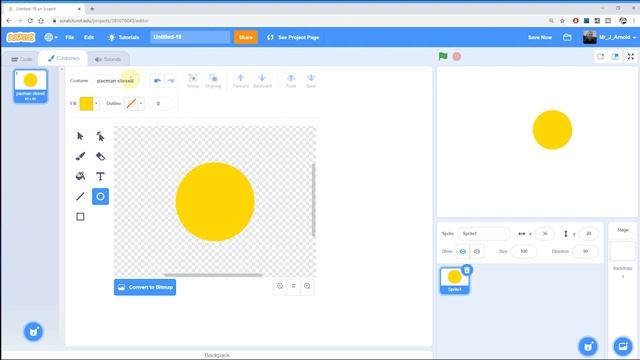This screenshot has height=360, width=640.
Task: Open the My Stuff folder icon
Action: coord(567,37)
